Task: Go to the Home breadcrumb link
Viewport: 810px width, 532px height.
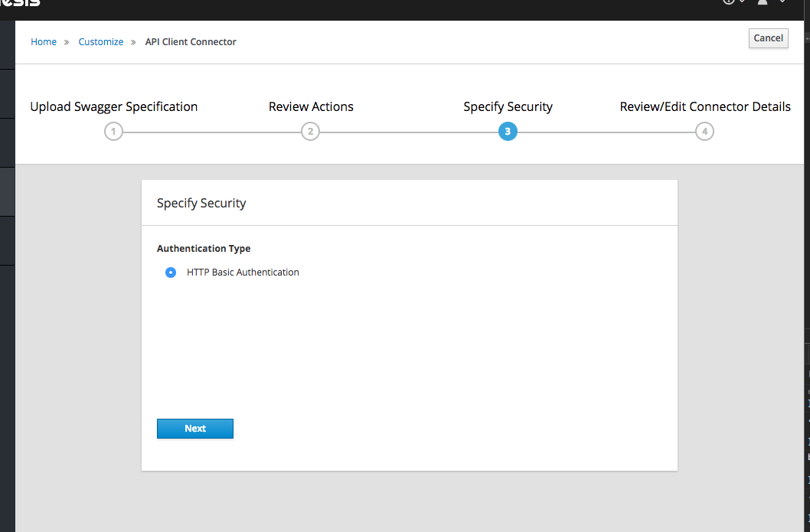Action: coord(44,42)
